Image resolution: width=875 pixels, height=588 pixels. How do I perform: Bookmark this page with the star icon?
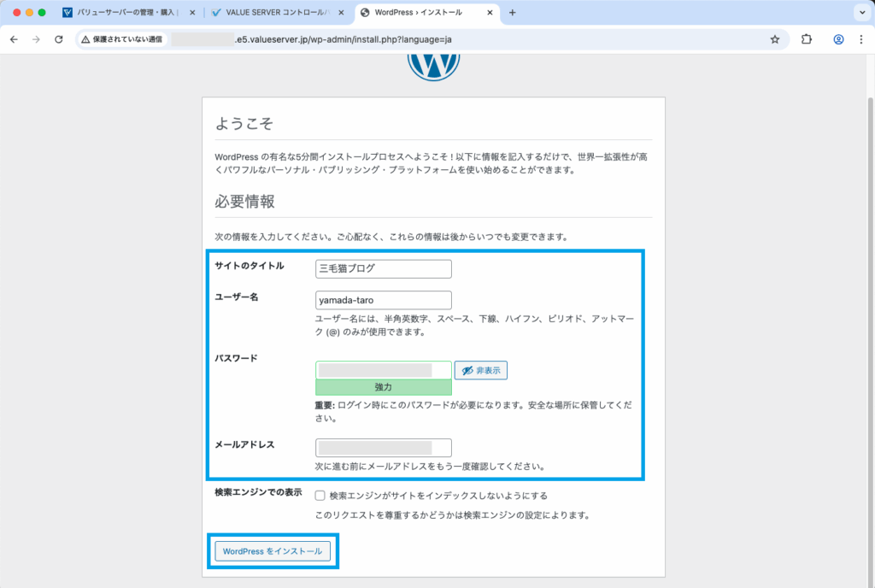pos(775,39)
